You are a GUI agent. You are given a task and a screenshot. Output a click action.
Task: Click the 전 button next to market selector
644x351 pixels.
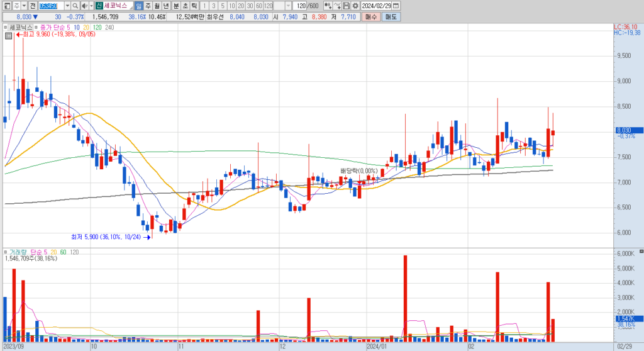click(x=33, y=6)
